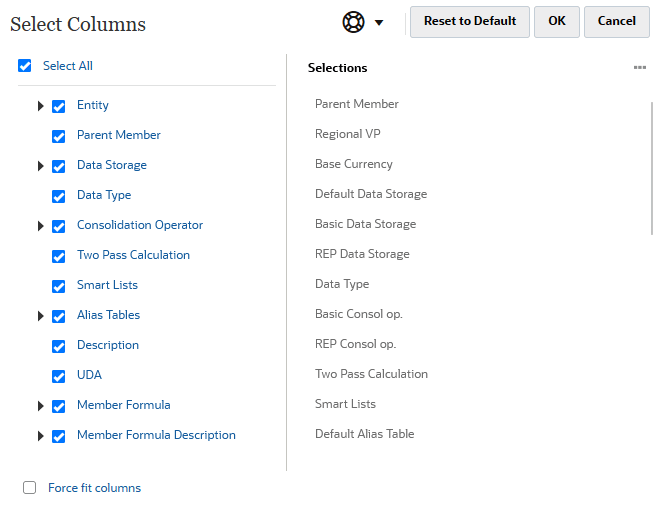
Task: Expand the Entity tree node
Action: tap(41, 106)
